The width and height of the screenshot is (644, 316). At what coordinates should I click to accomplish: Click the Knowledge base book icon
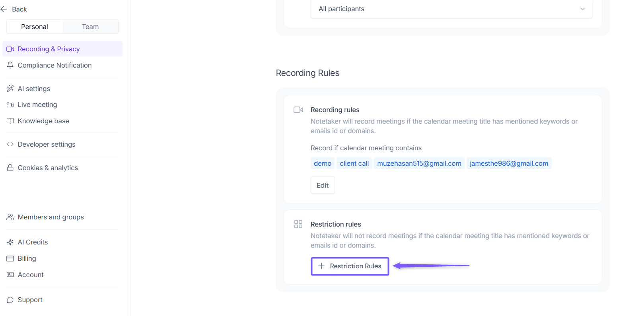10,121
